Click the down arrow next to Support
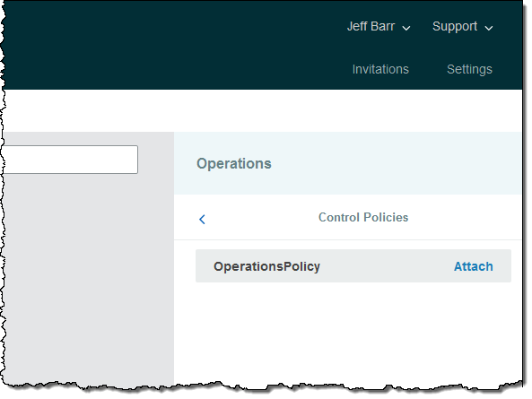Image resolution: width=532 pixels, height=399 pixels. click(x=489, y=28)
